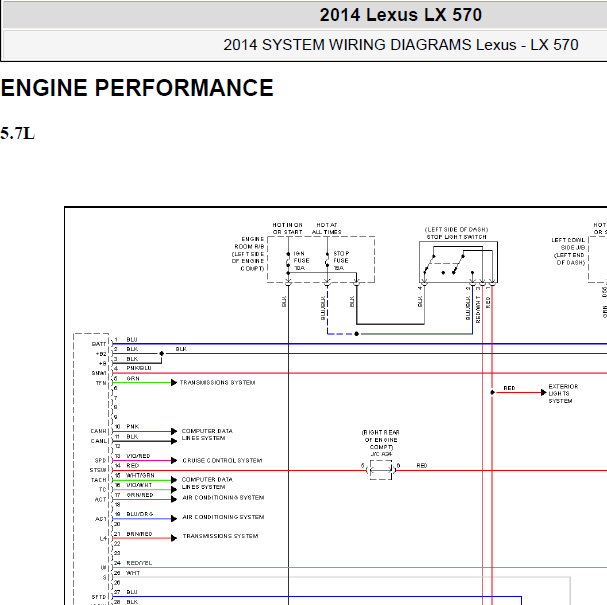Click the 'ACT' pin label
This screenshot has height=605, width=607.
tap(100, 499)
